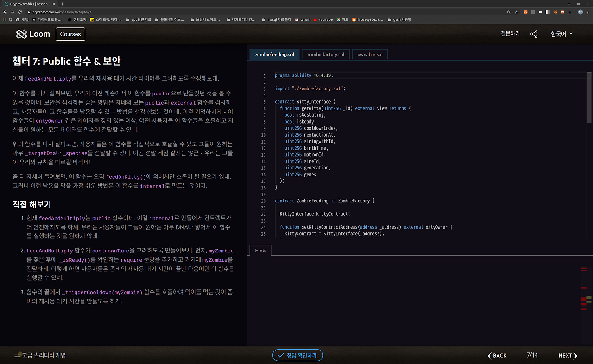Click the uint256 genes code line

(x=300, y=175)
